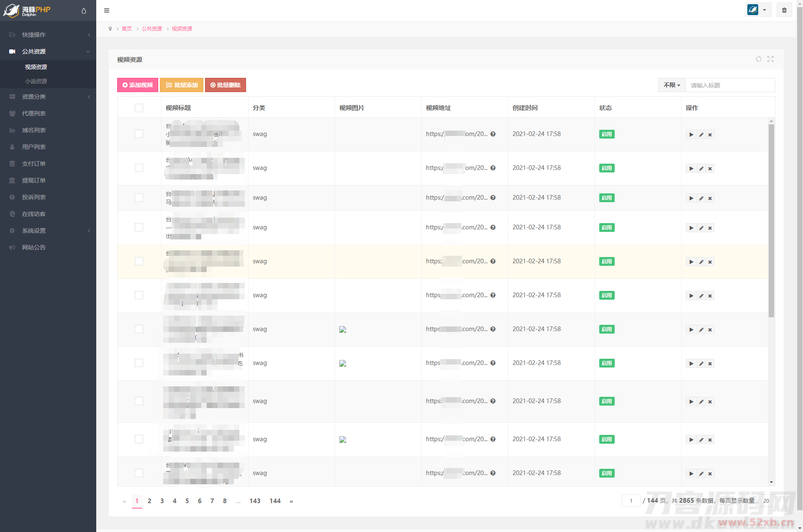Delete the third video row
Image resolution: width=803 pixels, height=532 pixels.
(710, 198)
